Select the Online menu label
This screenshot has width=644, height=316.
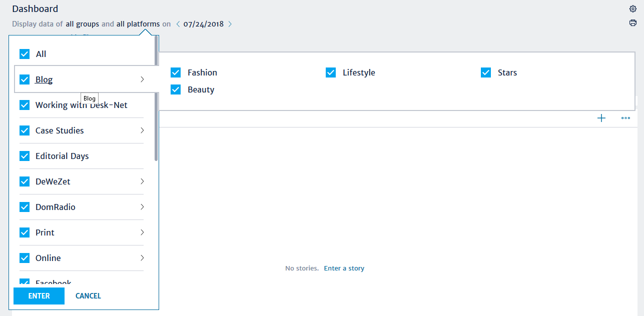coord(48,258)
